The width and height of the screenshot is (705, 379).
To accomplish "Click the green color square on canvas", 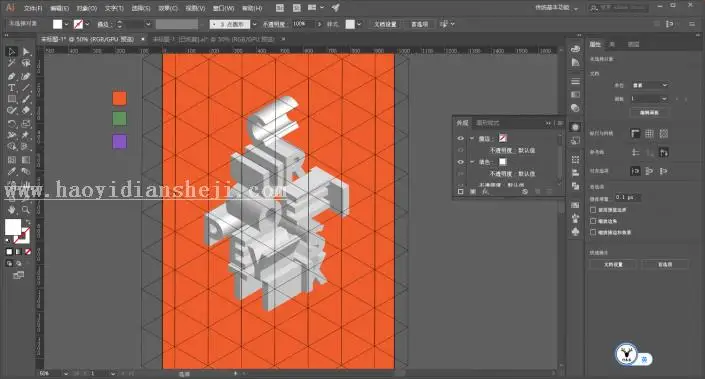I will tap(120, 119).
